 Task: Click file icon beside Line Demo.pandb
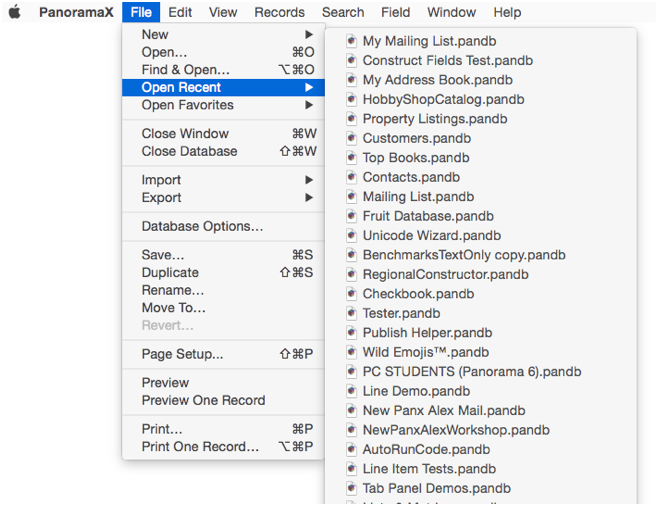coord(351,391)
